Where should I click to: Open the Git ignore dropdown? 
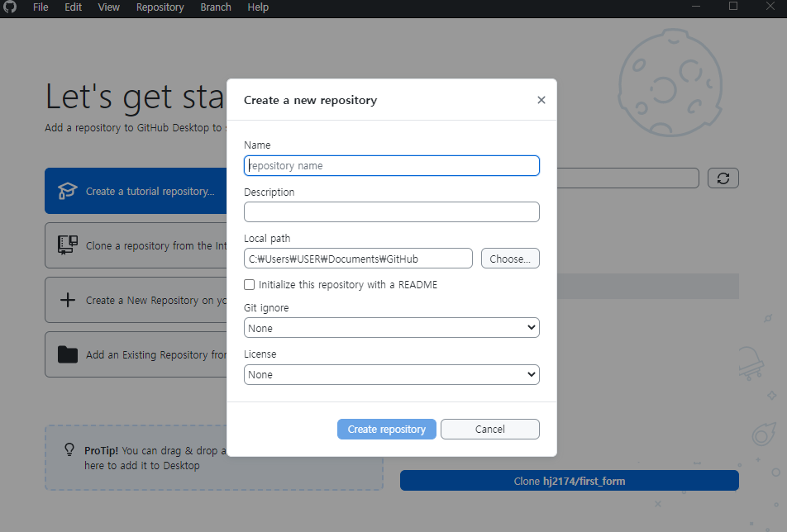pyautogui.click(x=392, y=328)
